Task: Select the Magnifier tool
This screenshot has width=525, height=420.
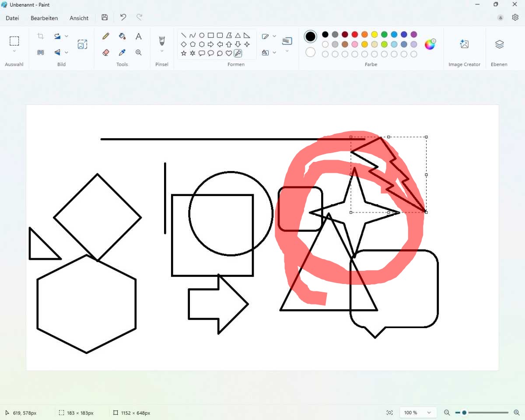Action: pyautogui.click(x=138, y=52)
